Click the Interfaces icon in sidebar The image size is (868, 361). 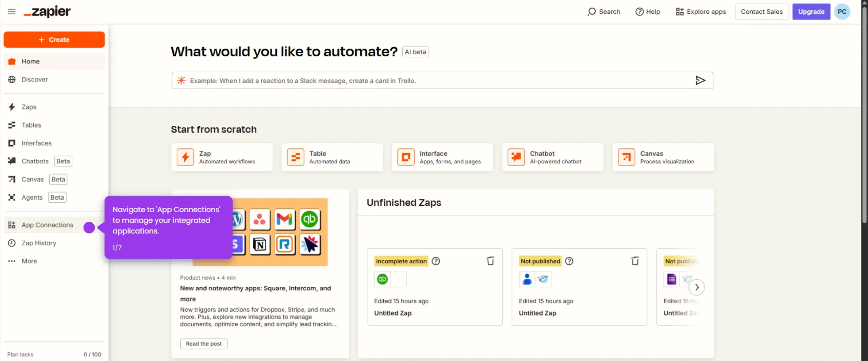(12, 143)
